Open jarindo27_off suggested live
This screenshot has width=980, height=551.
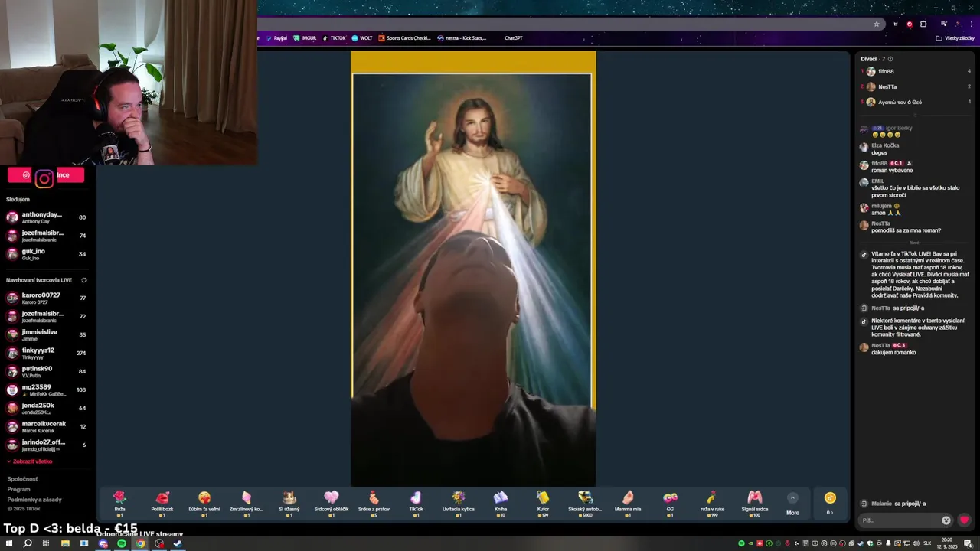[x=46, y=445]
